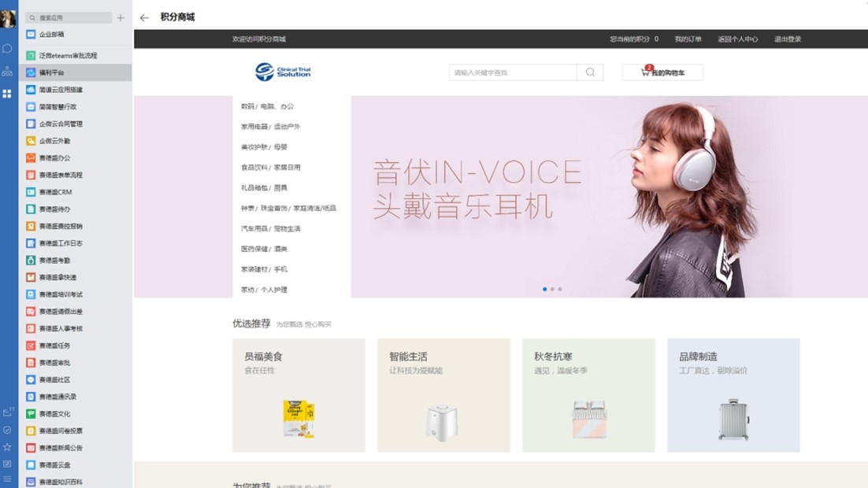Expand the 汽车用品/宠物生活 category

pyautogui.click(x=270, y=228)
